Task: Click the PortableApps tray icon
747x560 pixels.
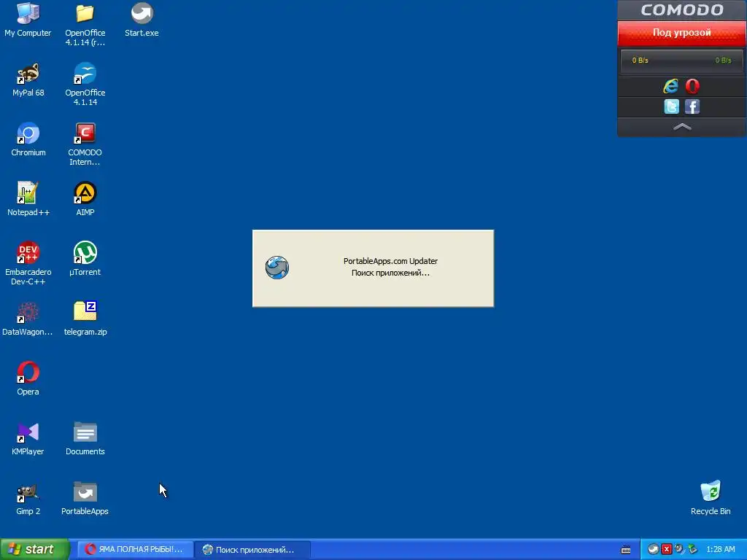Action: [x=653, y=550]
